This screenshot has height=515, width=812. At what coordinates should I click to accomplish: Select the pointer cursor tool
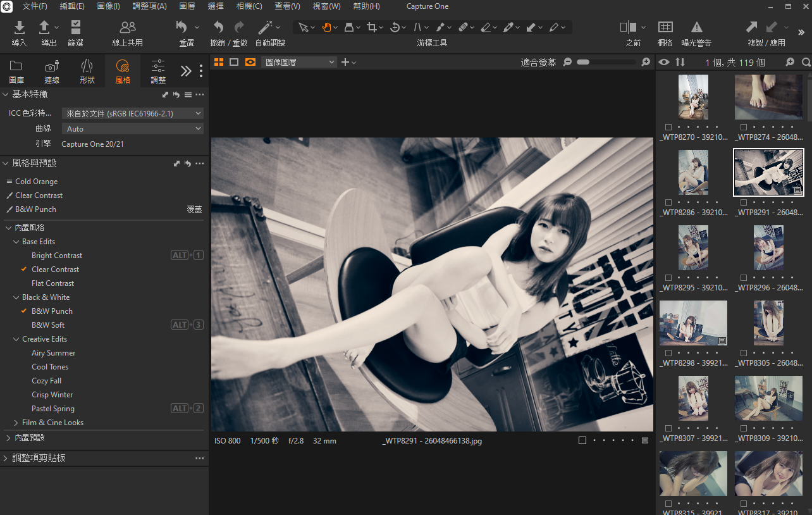pyautogui.click(x=304, y=27)
